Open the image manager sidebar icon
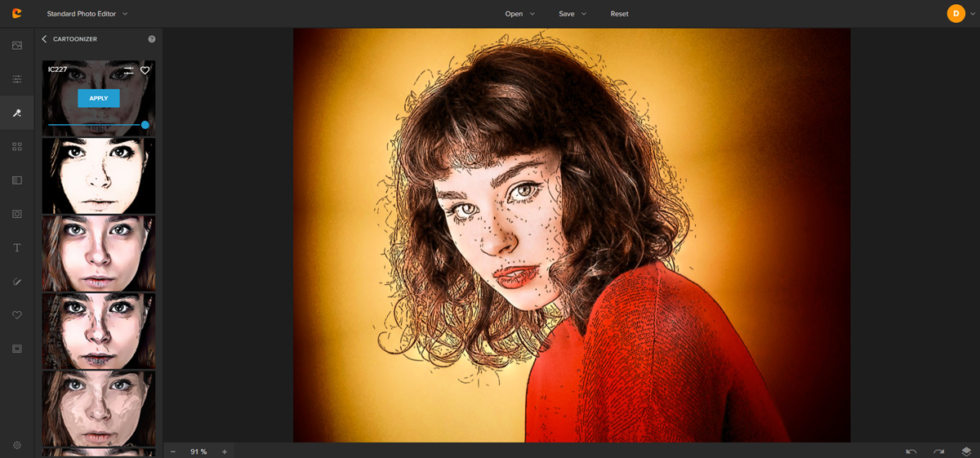Image resolution: width=980 pixels, height=458 pixels. [x=17, y=46]
